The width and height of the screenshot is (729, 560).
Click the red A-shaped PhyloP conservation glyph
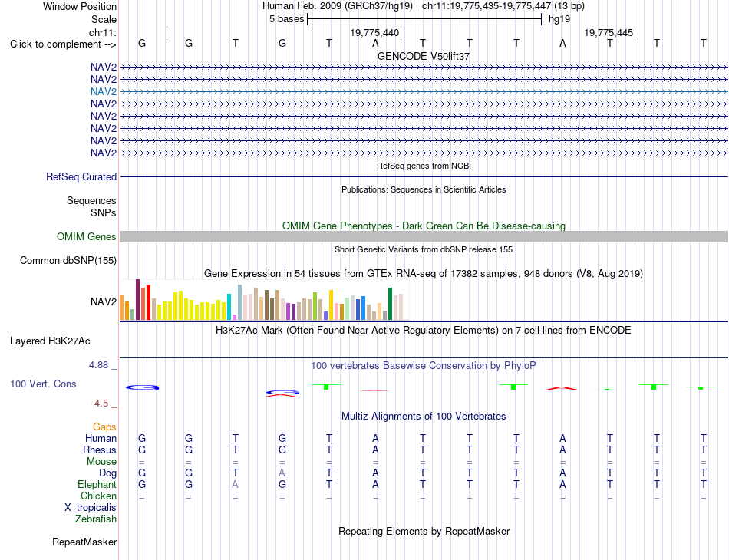[562, 388]
